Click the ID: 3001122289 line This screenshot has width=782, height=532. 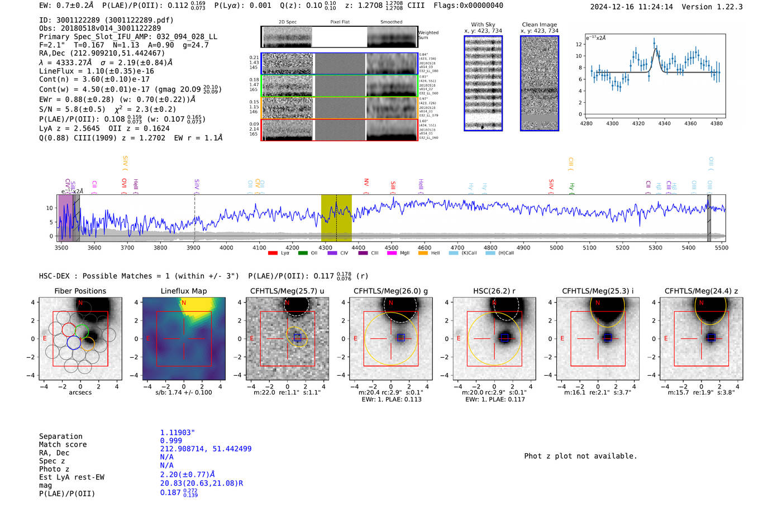[106, 20]
